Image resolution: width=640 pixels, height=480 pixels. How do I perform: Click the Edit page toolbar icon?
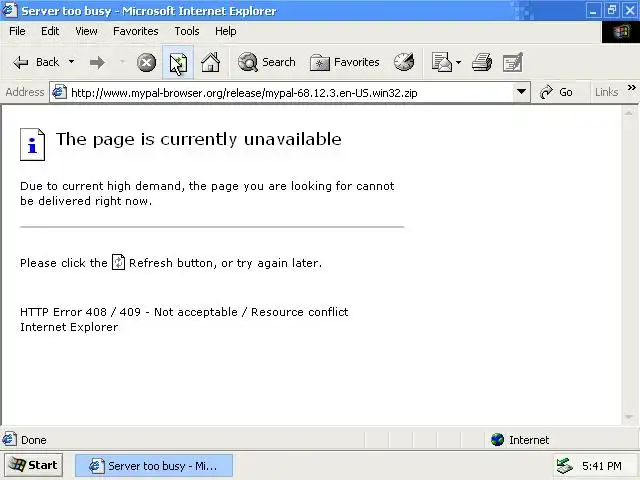point(513,62)
